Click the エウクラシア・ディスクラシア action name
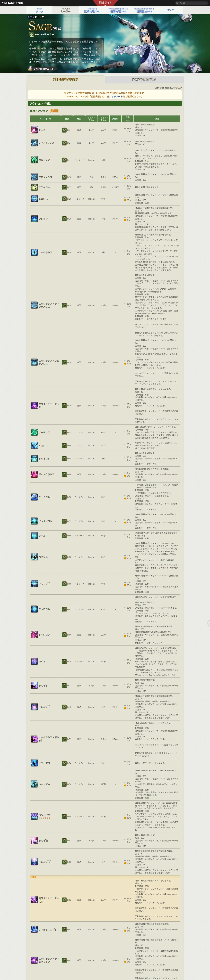The image size is (210, 980). click(x=49, y=960)
